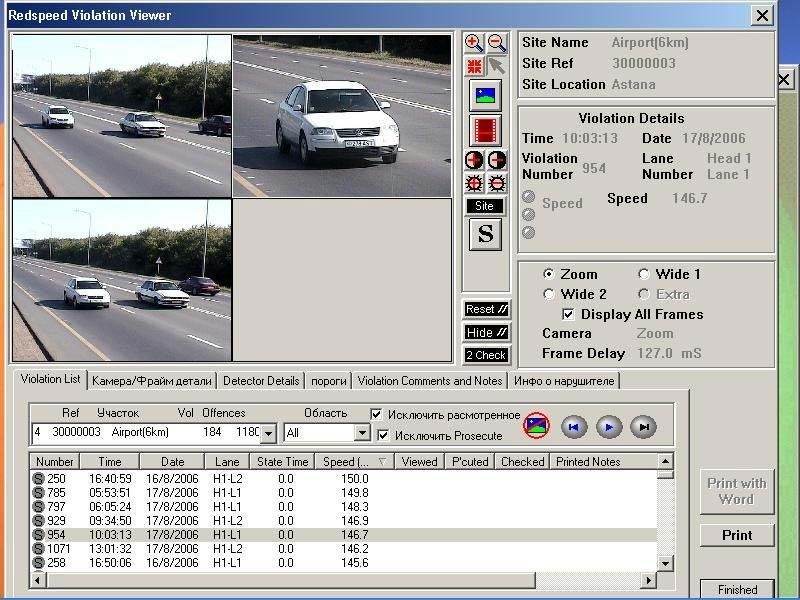
Task: Open the Область dropdown set to All
Action: click(361, 433)
